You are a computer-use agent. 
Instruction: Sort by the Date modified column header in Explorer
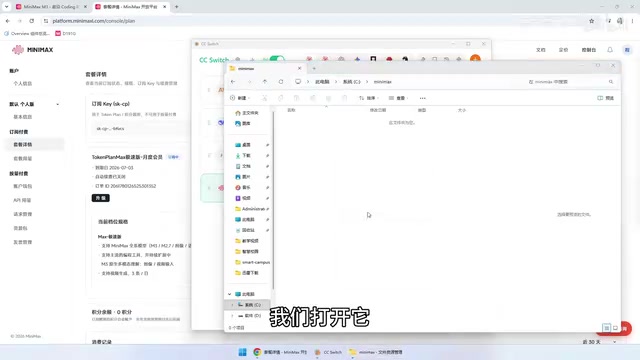point(378,110)
